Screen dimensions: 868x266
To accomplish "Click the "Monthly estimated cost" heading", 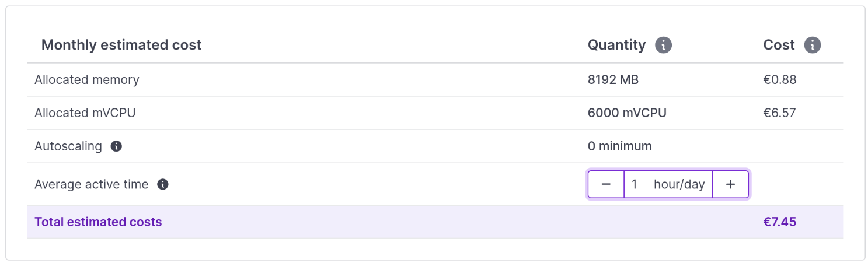I will (121, 45).
